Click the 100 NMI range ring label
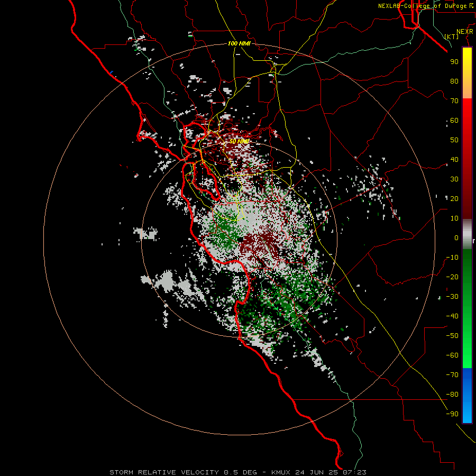 [239, 43]
